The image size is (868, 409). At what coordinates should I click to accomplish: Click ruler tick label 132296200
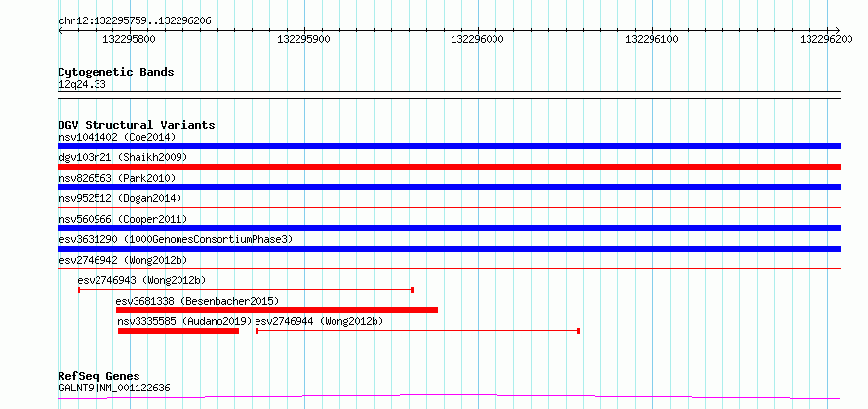(825, 39)
